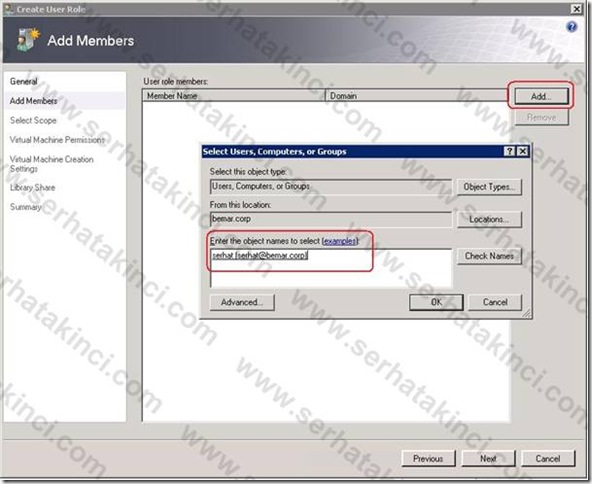Open the Summary step

coord(26,207)
